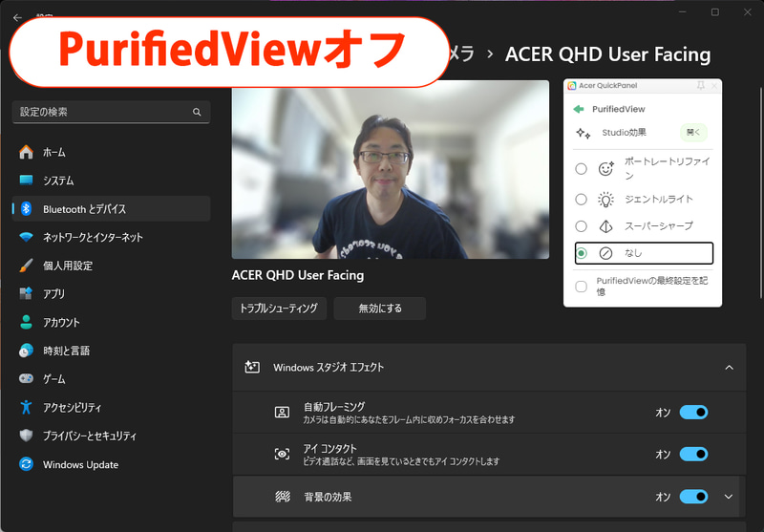This screenshot has width=764, height=532.
Task: Check PurifiedViewの最終設定を記憶 checkbox
Action: tap(581, 287)
